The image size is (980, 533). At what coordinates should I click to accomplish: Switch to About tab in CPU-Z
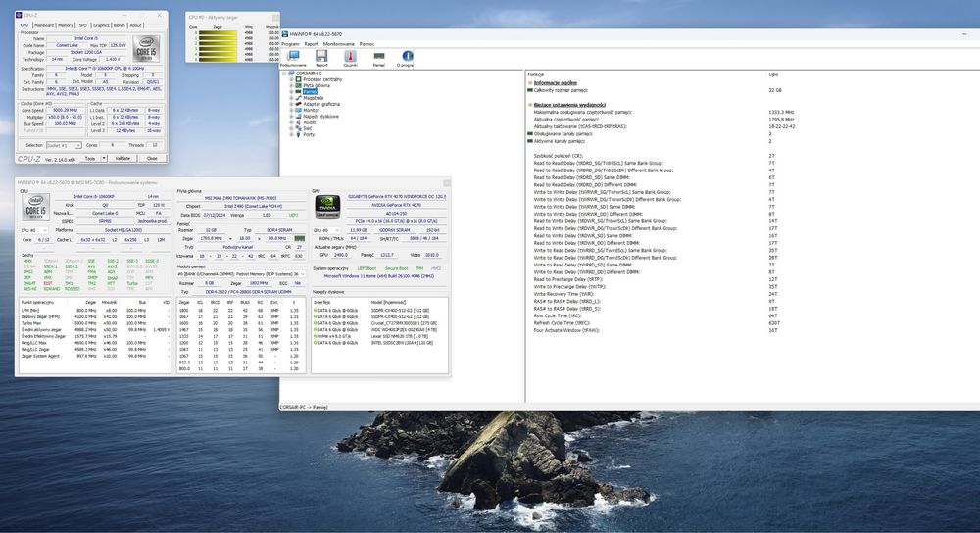coord(135,25)
